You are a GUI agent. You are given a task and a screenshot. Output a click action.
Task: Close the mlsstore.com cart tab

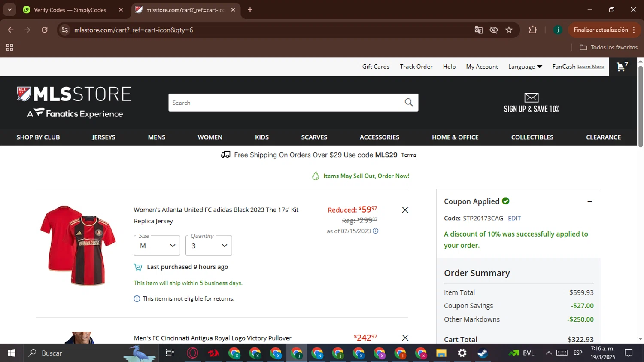tap(233, 10)
